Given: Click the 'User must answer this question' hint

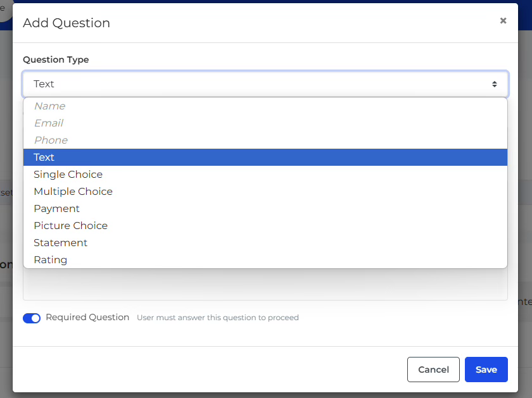Looking at the screenshot, I should pos(218,318).
